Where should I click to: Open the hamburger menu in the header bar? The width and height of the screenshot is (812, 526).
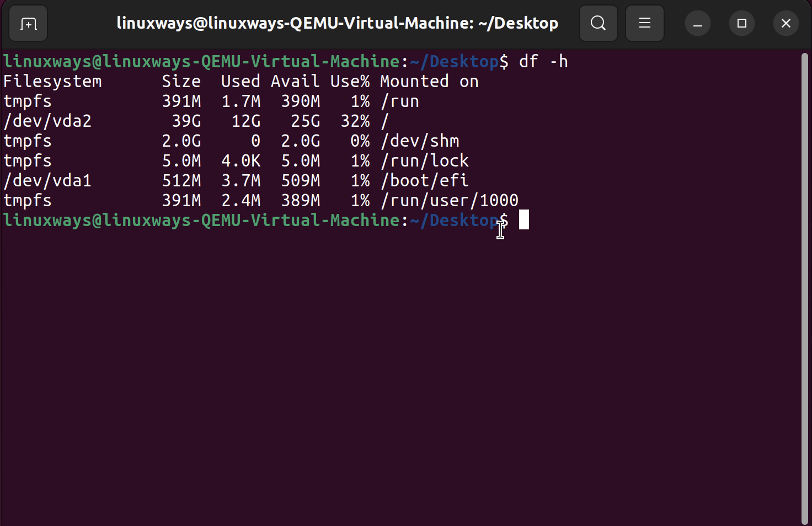644,23
